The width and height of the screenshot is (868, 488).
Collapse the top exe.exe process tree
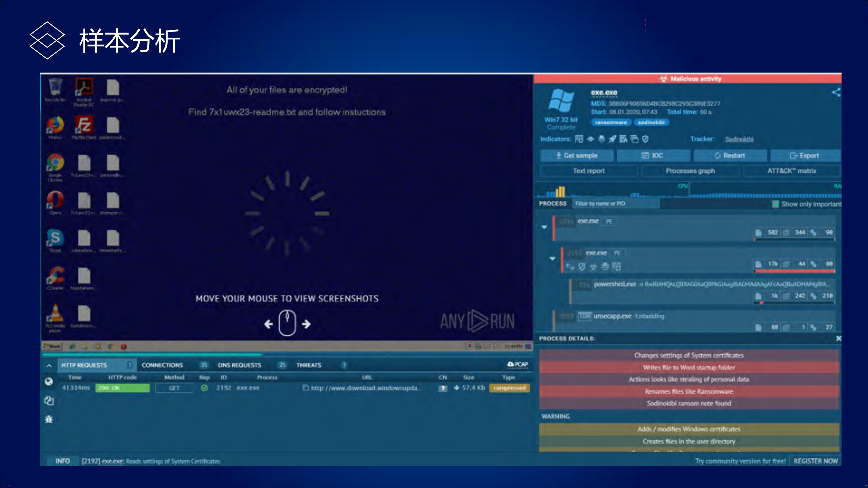tap(544, 227)
